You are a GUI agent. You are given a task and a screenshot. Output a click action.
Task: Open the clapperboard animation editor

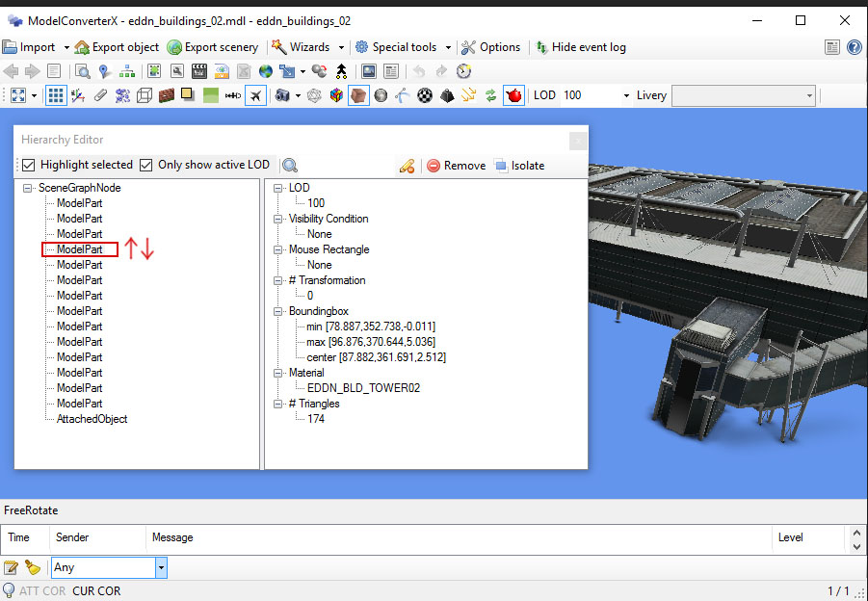pos(198,71)
